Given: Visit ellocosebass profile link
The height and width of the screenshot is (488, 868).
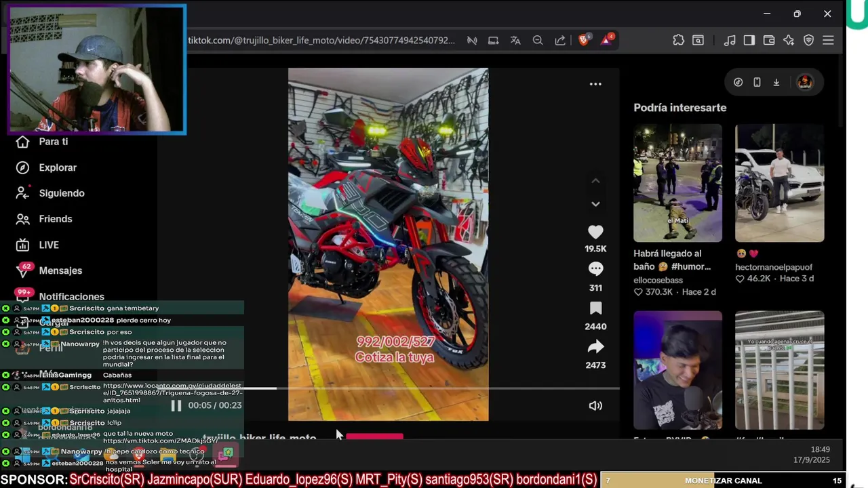Looking at the screenshot, I should [658, 280].
